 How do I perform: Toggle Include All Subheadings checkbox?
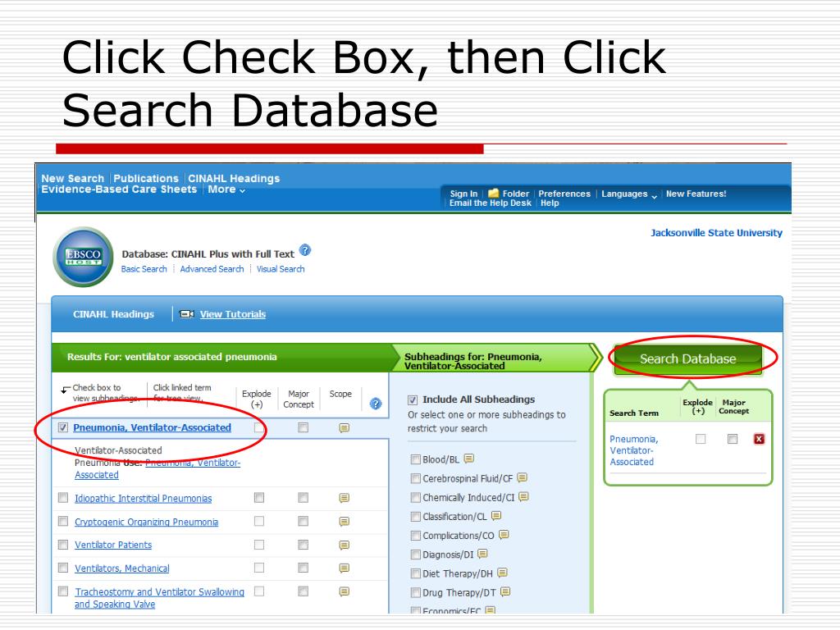pos(413,399)
